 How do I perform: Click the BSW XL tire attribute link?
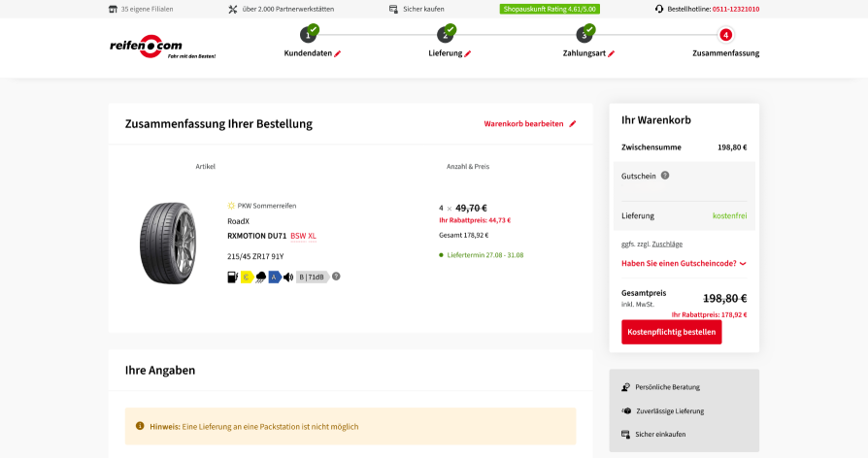point(303,236)
